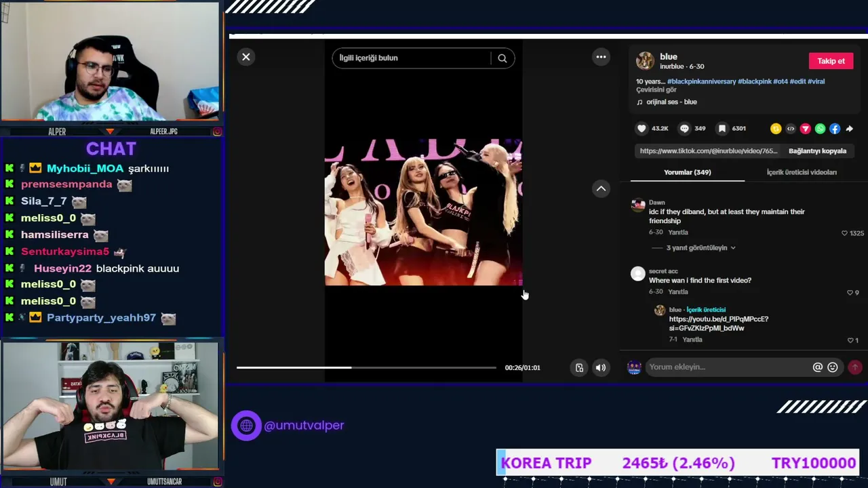Reply to secret acc's comment with Yanıtla
The width and height of the screenshot is (868, 488).
pos(678,292)
